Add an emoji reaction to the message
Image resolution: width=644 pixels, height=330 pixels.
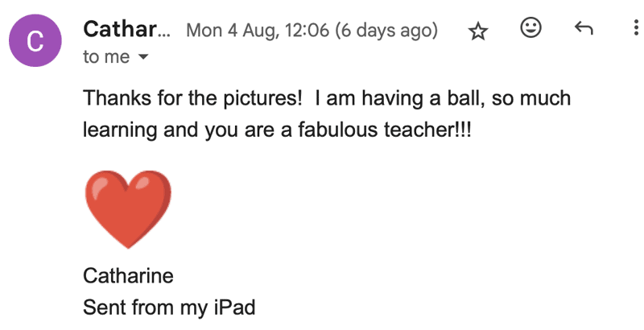tap(530, 29)
